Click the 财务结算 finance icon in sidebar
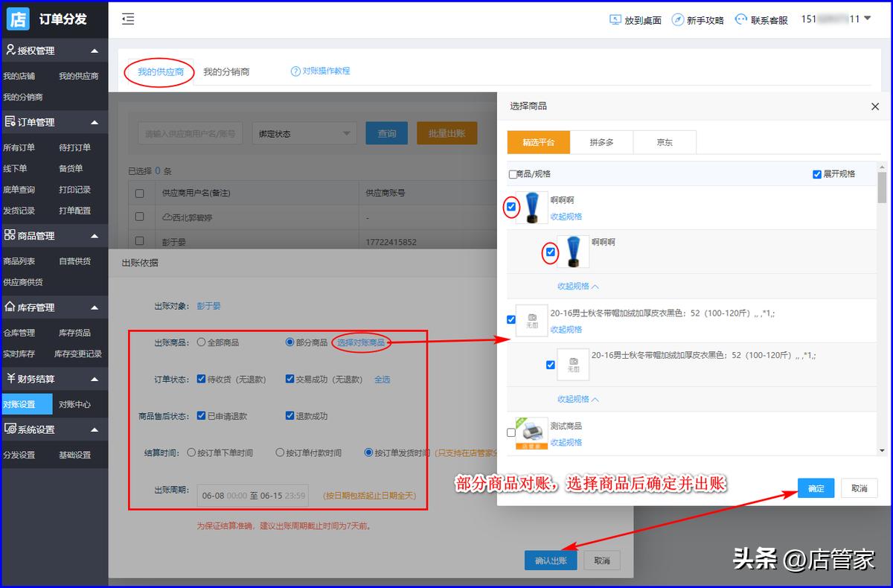This screenshot has width=893, height=588. click(11, 378)
